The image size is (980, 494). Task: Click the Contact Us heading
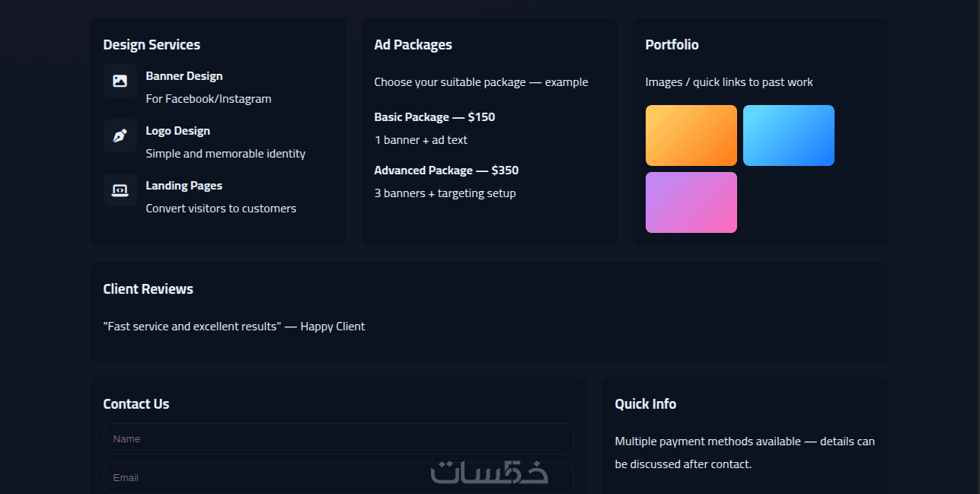(136, 404)
